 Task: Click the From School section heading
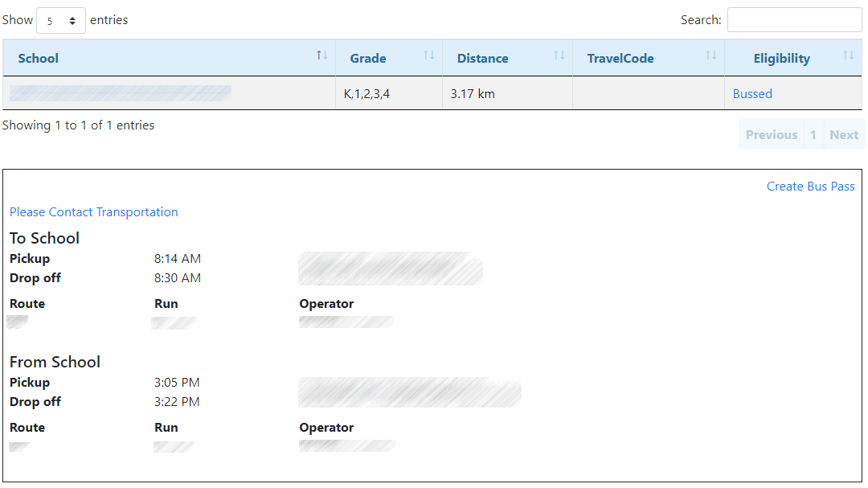click(55, 362)
